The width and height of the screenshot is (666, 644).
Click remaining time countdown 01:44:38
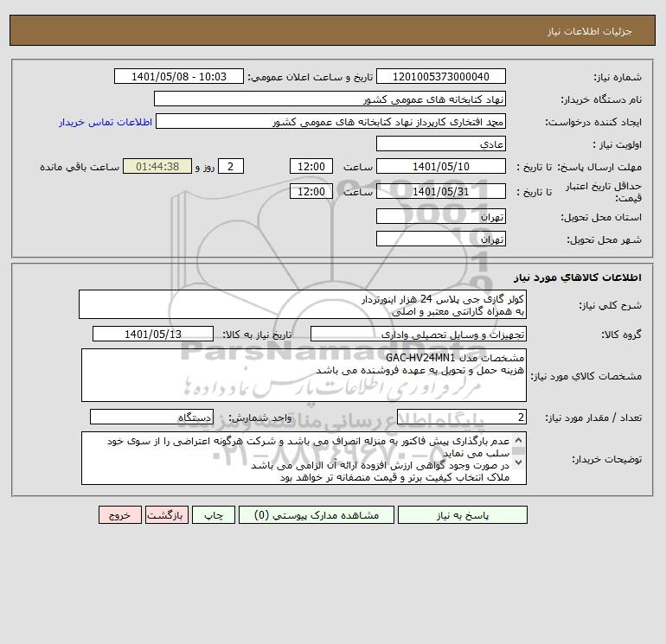157,167
